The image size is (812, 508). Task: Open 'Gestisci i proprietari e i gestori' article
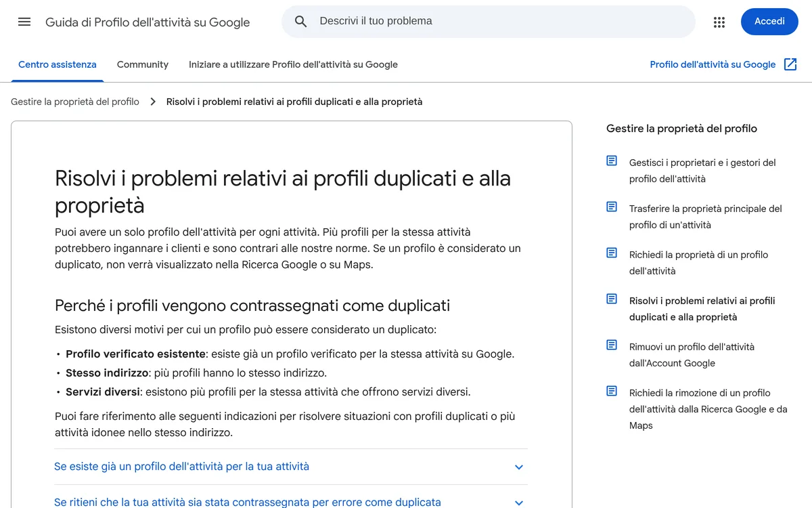[x=702, y=171]
